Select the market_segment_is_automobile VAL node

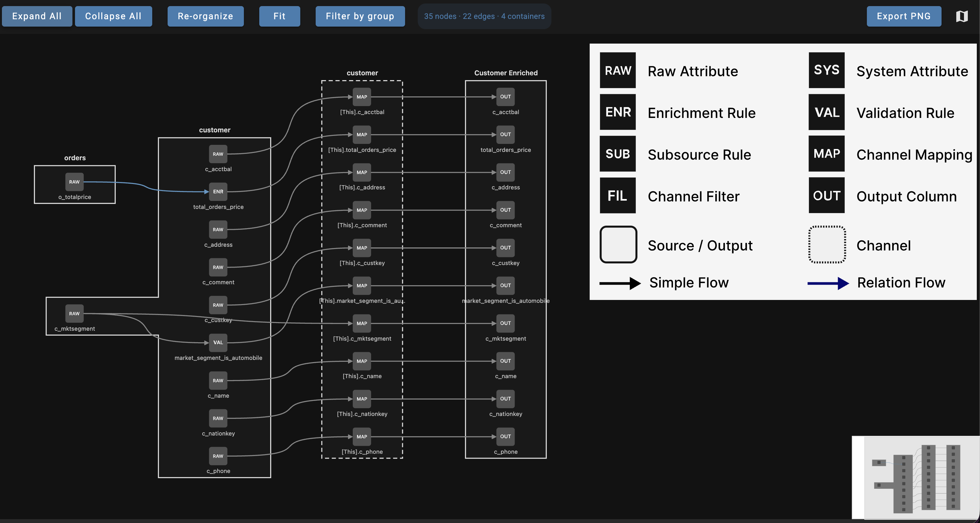pyautogui.click(x=218, y=342)
